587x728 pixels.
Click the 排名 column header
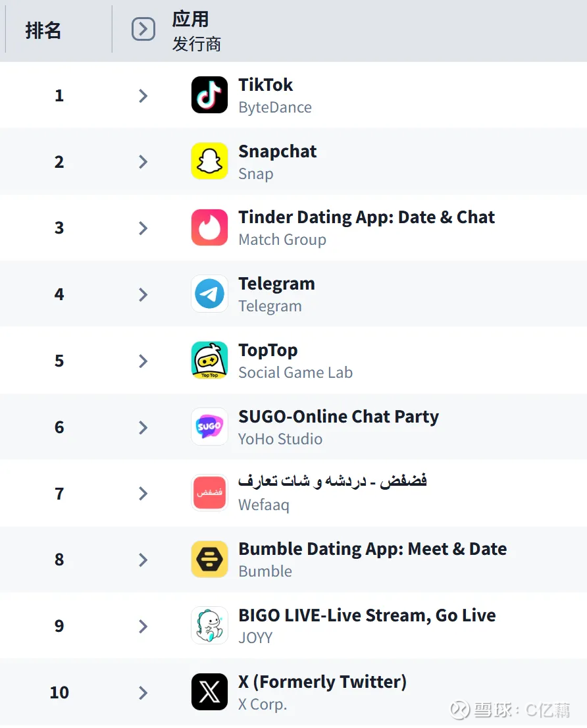(x=43, y=30)
